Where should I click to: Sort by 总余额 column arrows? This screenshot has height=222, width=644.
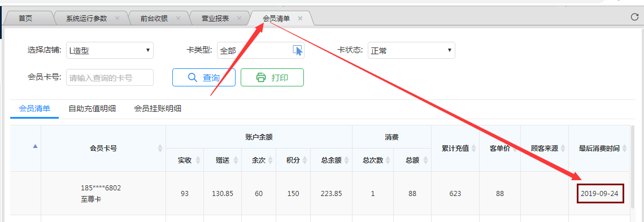point(347,160)
